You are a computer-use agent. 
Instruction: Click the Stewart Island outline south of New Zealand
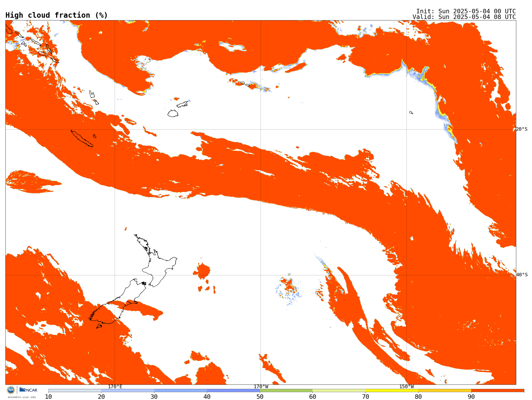[x=99, y=326]
